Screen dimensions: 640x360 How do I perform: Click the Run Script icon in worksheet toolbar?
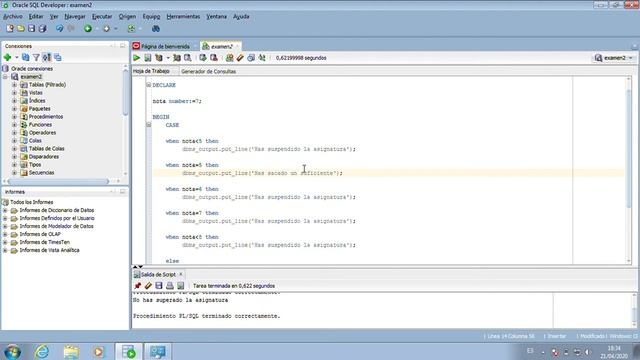(x=148, y=58)
